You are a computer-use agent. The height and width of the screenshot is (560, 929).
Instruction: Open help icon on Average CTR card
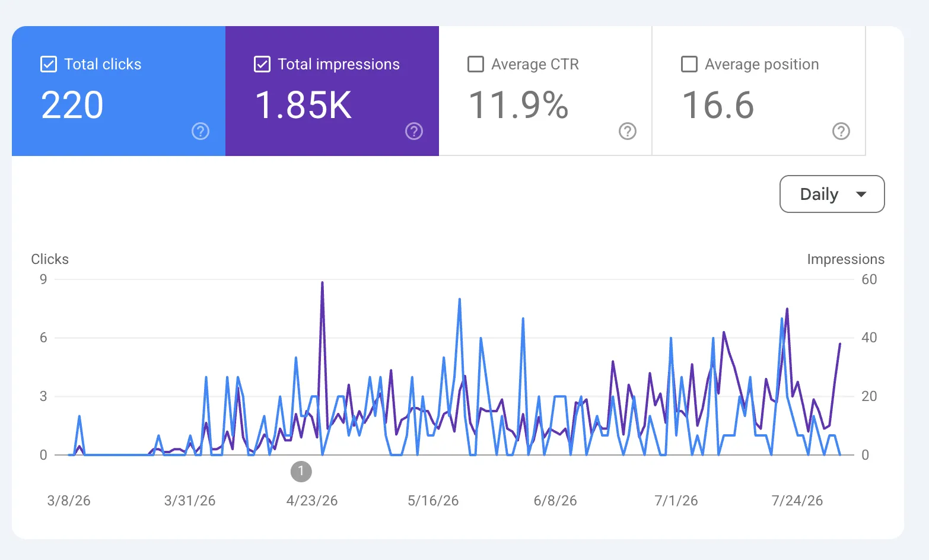[628, 131]
